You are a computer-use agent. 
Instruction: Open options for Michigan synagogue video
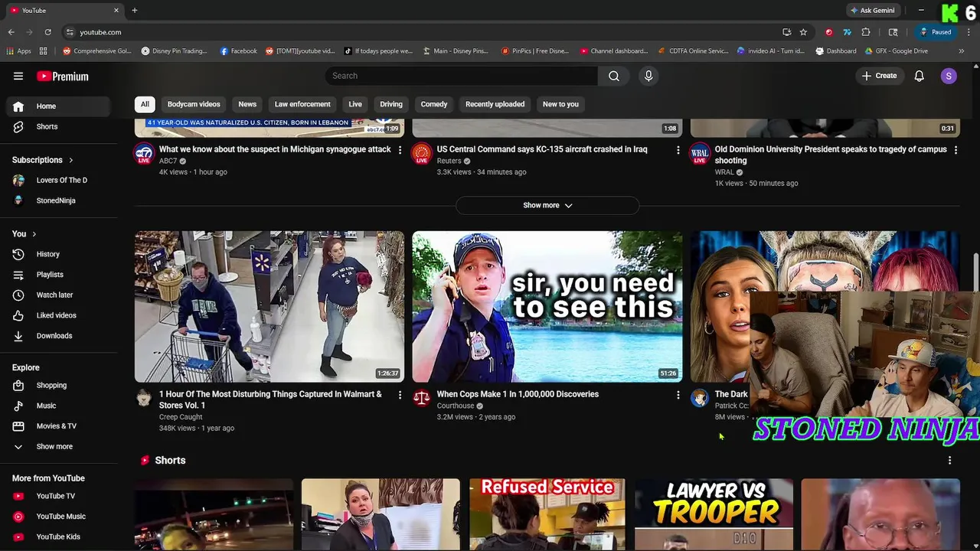tap(400, 150)
